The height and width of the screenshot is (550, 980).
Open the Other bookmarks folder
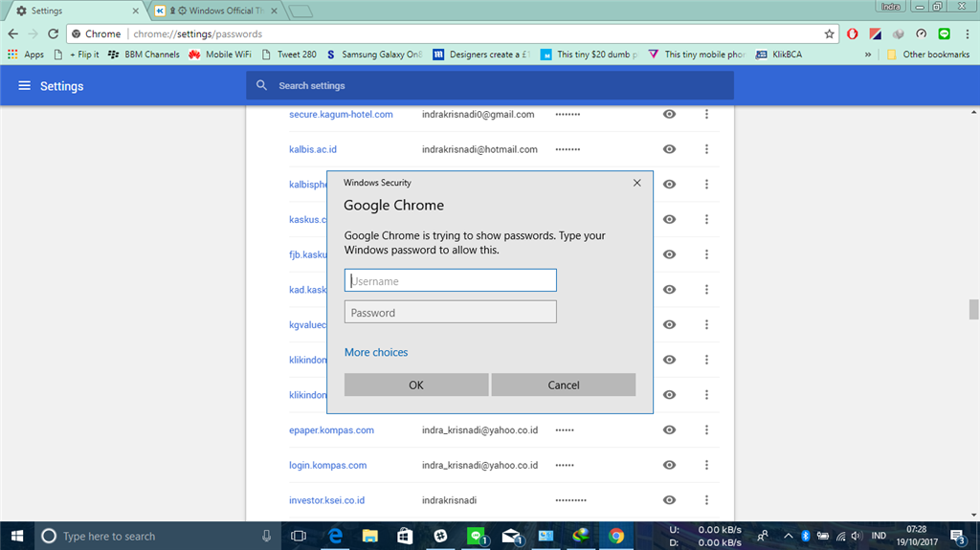[928, 55]
